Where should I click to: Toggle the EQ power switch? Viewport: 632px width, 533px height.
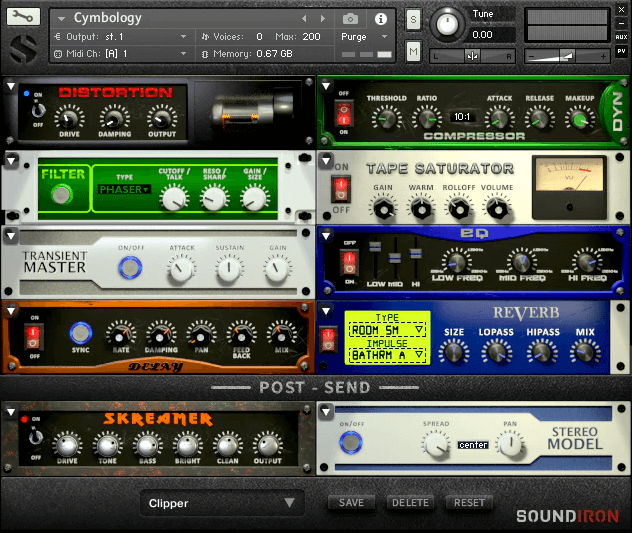point(349,262)
